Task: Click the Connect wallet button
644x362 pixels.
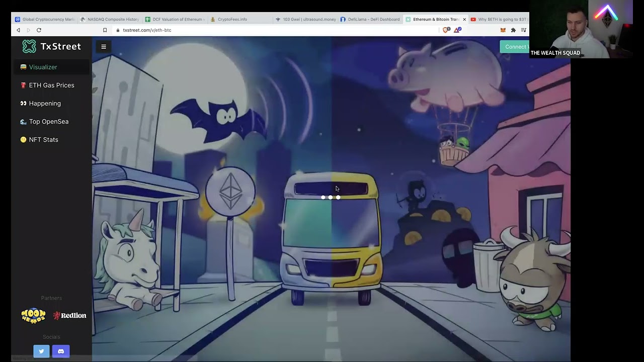Action: (514, 47)
